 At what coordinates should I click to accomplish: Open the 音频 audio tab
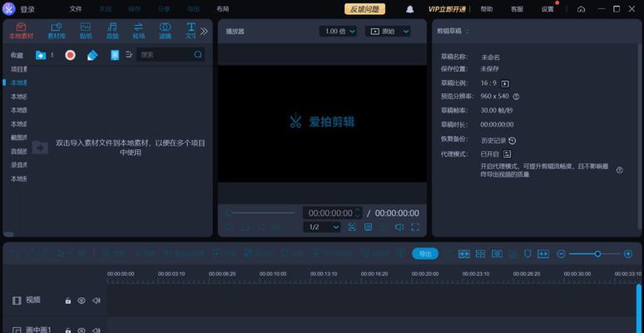coord(112,31)
